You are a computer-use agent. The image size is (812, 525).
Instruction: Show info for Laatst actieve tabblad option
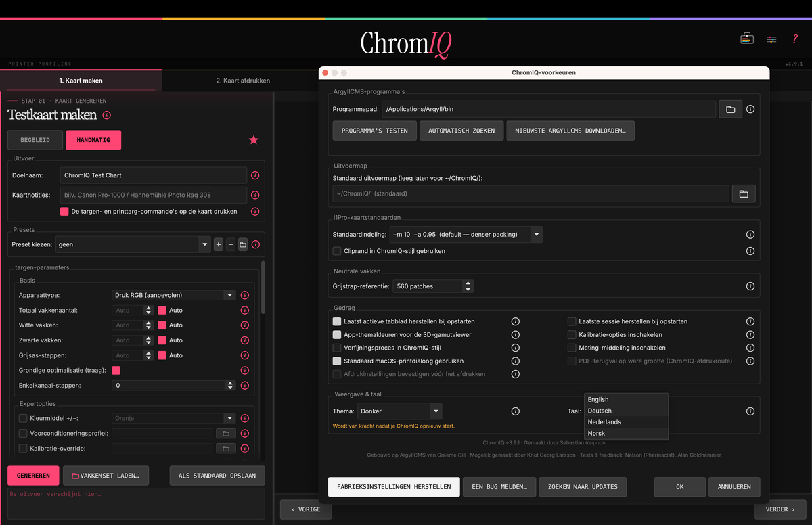(515, 321)
